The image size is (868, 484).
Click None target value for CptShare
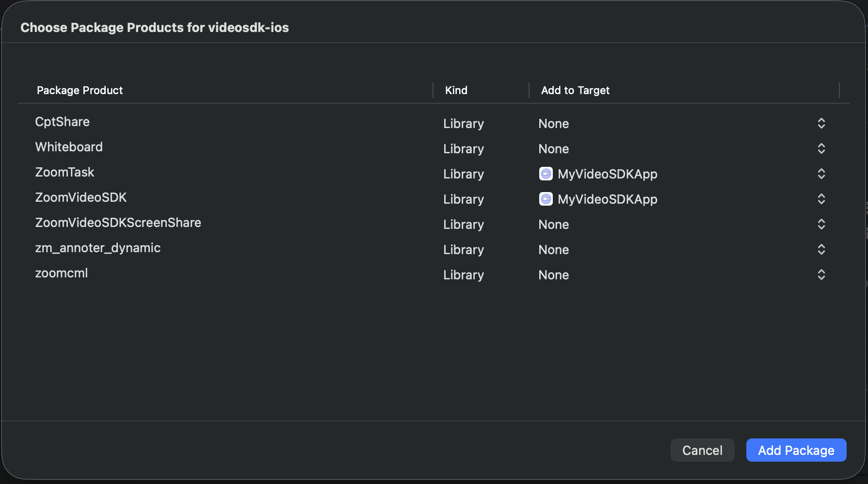554,124
